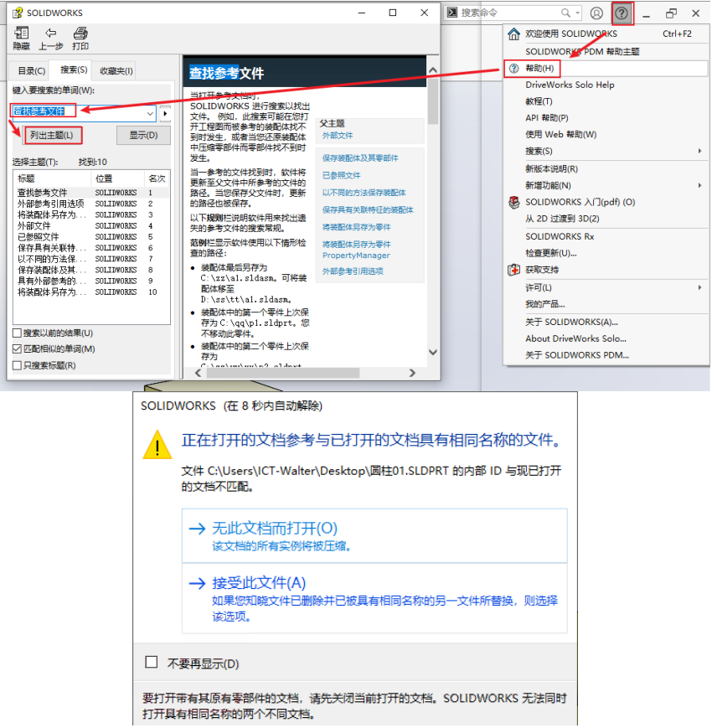Click the home icon beside 欢迎使用 SOLIDWORKS
The width and height of the screenshot is (712, 728).
tap(514, 34)
